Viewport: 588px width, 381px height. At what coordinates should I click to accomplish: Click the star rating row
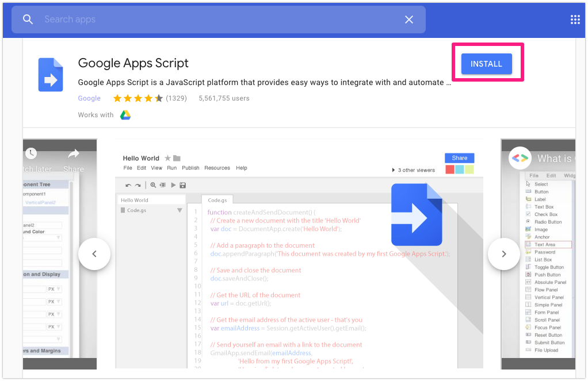point(138,98)
